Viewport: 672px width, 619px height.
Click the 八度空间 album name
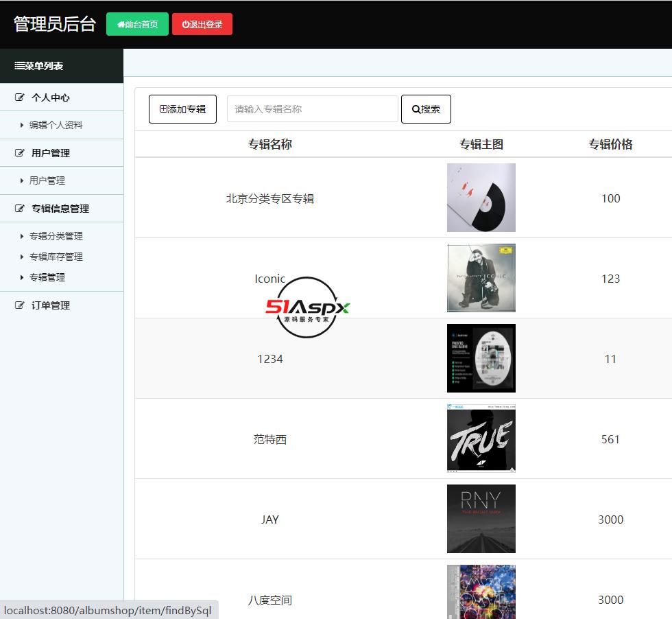tap(270, 600)
